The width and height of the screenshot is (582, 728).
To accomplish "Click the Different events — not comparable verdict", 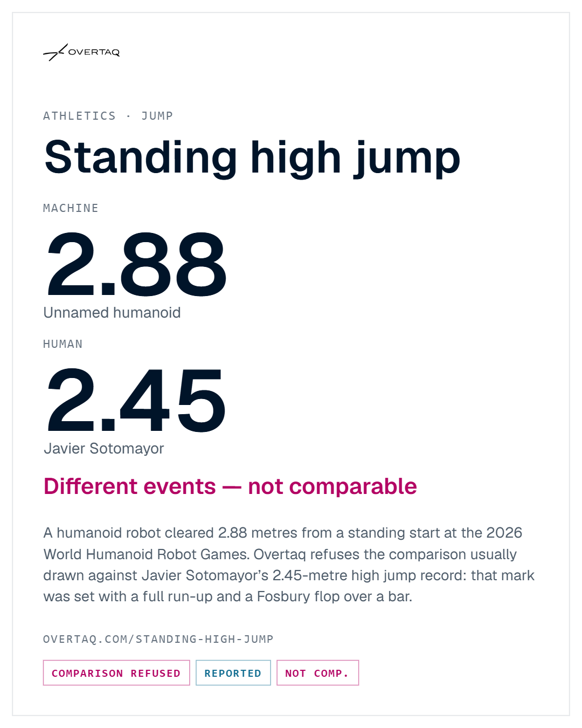I will (230, 486).
